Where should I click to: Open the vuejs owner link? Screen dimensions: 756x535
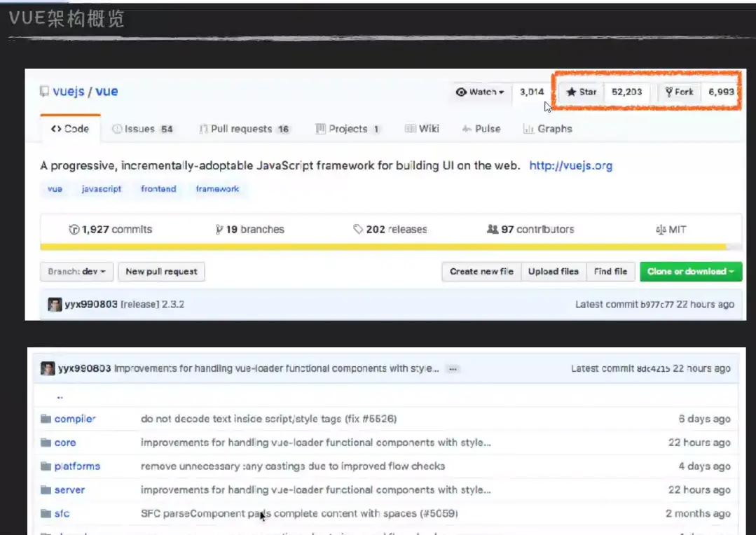tap(69, 91)
